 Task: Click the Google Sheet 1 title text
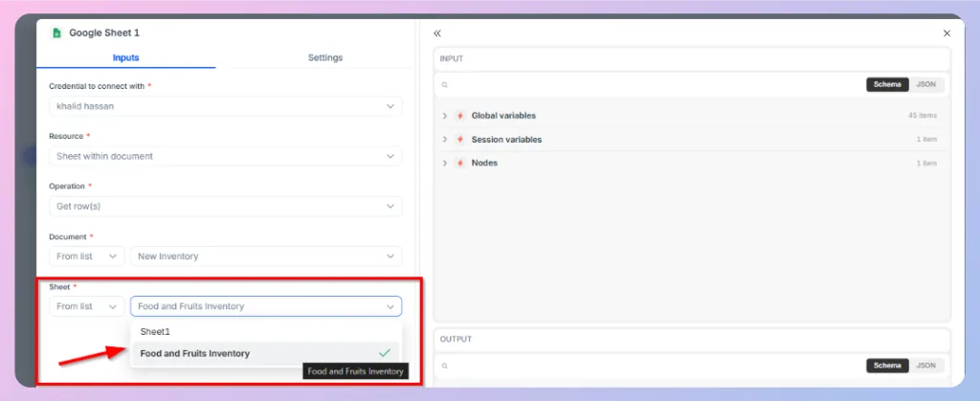pos(104,33)
